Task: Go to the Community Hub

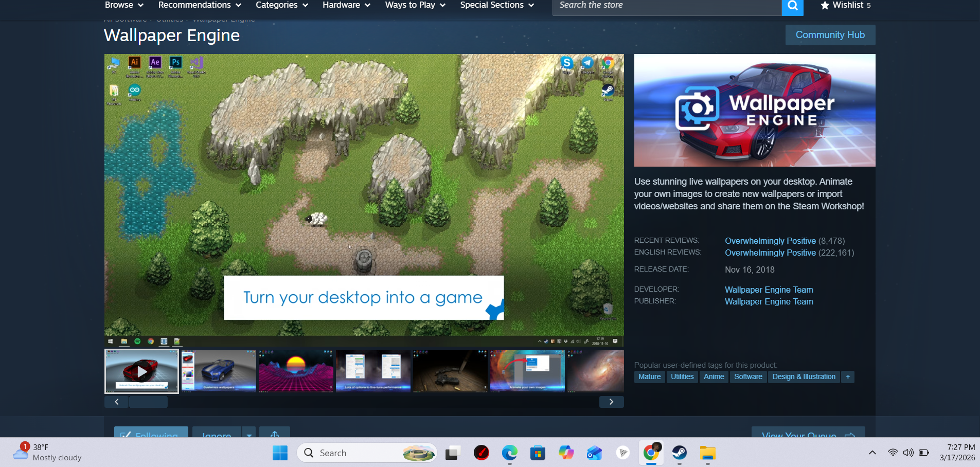Action: (x=830, y=35)
